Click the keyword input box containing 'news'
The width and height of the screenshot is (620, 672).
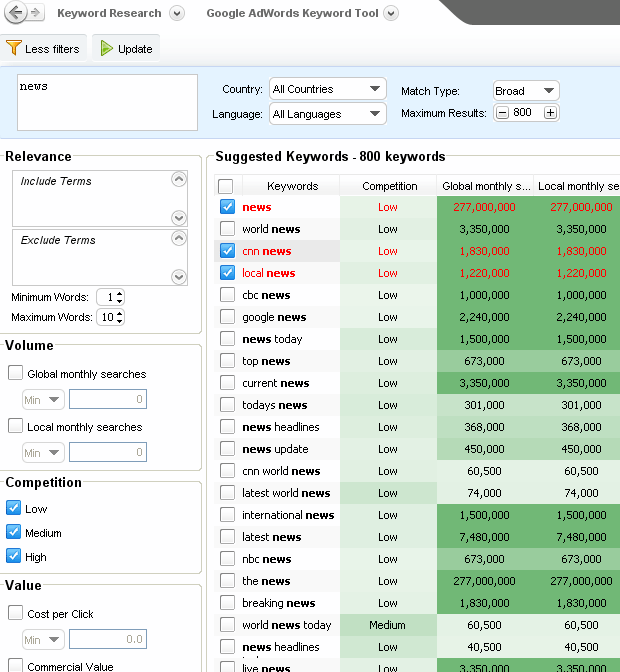[107, 102]
